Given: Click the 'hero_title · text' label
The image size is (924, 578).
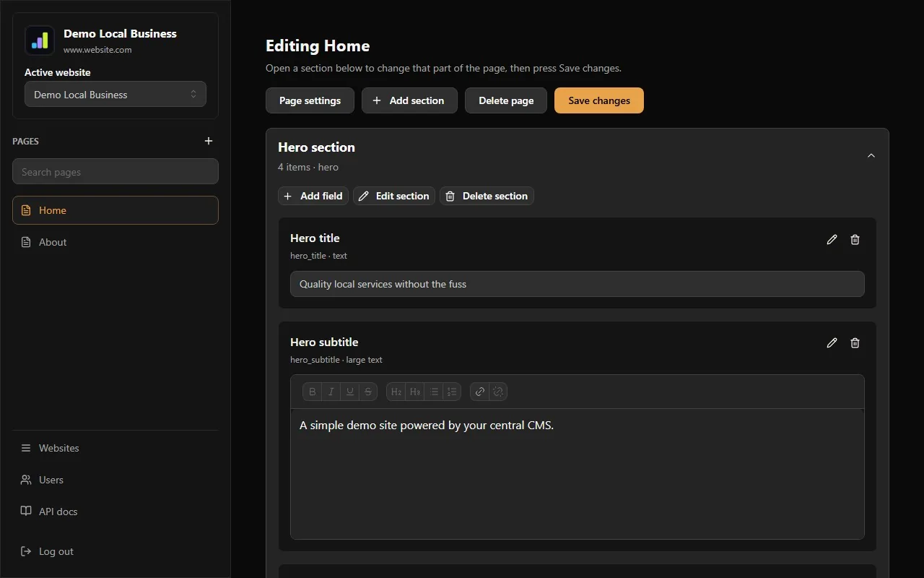Looking at the screenshot, I should [x=318, y=256].
